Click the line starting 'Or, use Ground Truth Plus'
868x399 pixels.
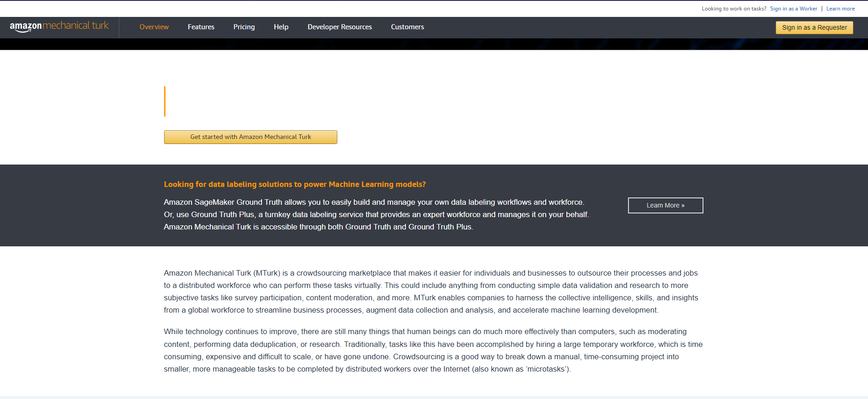click(376, 214)
